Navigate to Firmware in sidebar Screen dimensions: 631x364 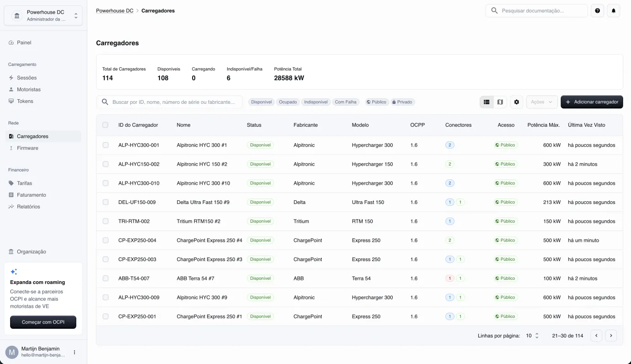pos(27,148)
